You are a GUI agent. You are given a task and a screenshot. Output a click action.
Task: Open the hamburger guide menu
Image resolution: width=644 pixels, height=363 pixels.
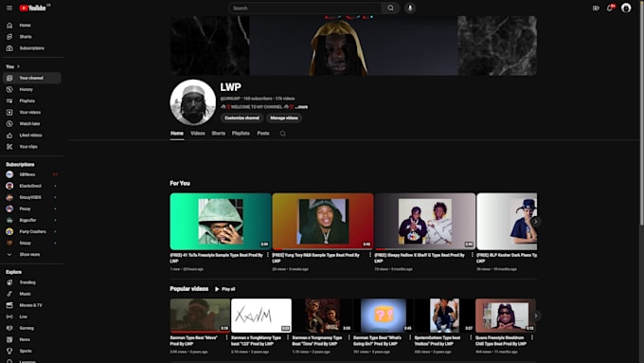pos(9,8)
